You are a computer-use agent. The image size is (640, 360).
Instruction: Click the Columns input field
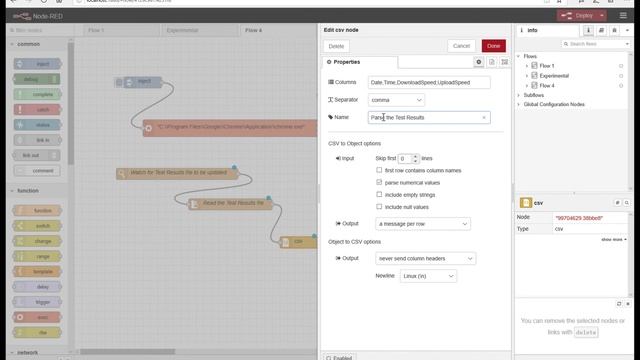tap(429, 82)
